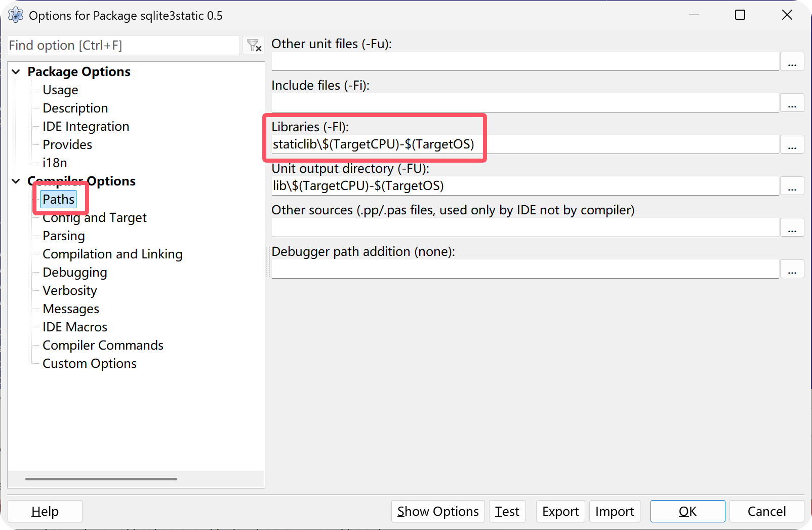Image resolution: width=812 pixels, height=530 pixels.
Task: Click the Unit output directory field
Action: pos(525,186)
